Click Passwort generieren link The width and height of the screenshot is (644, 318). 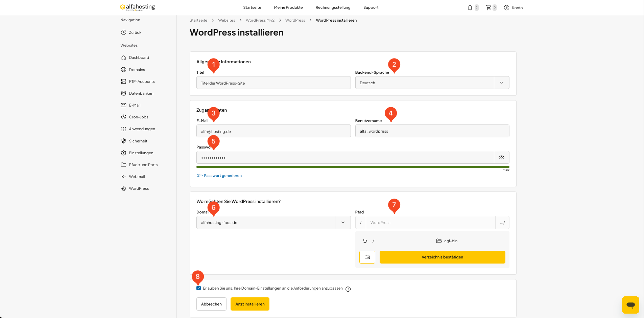[223, 176]
